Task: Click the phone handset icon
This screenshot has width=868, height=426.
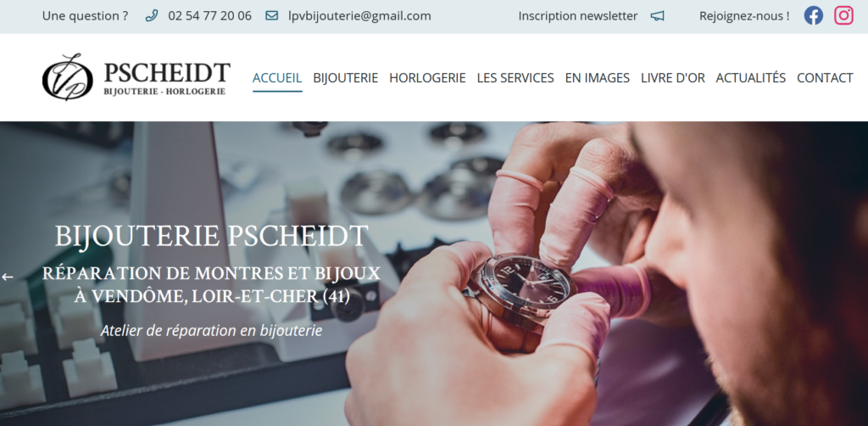Action: 152,15
